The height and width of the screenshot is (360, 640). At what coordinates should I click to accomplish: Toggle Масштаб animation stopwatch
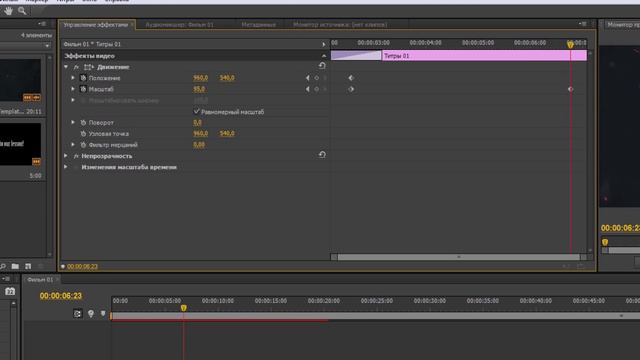coord(83,89)
